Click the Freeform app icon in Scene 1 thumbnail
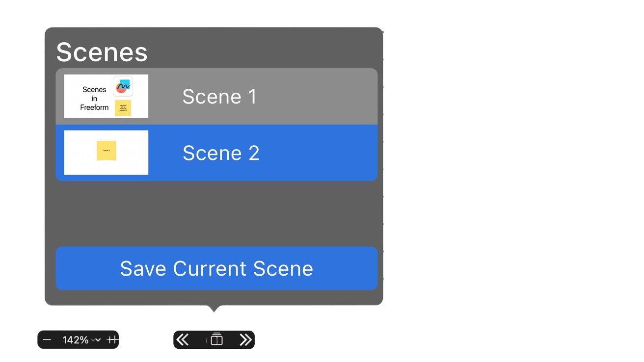 pyautogui.click(x=123, y=86)
